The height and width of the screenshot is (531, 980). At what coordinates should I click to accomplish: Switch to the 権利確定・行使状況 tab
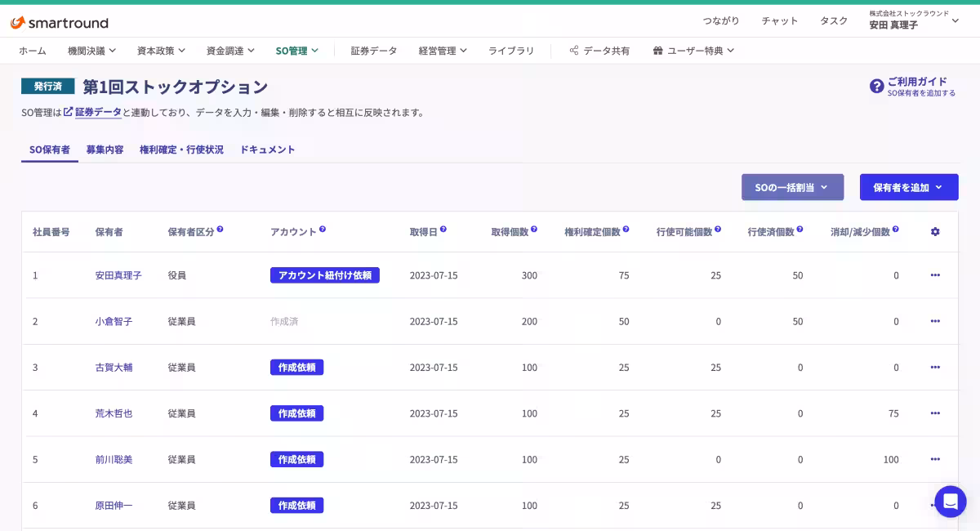pyautogui.click(x=182, y=149)
